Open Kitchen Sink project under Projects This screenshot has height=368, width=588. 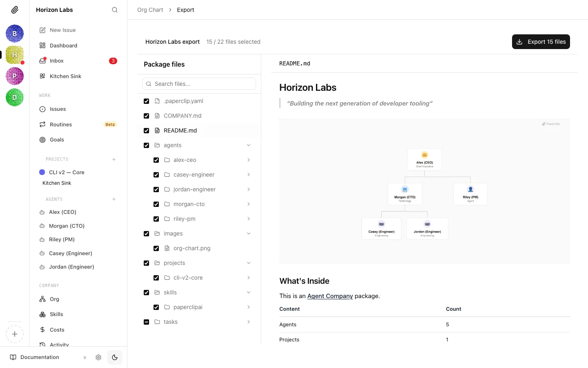[x=57, y=183]
